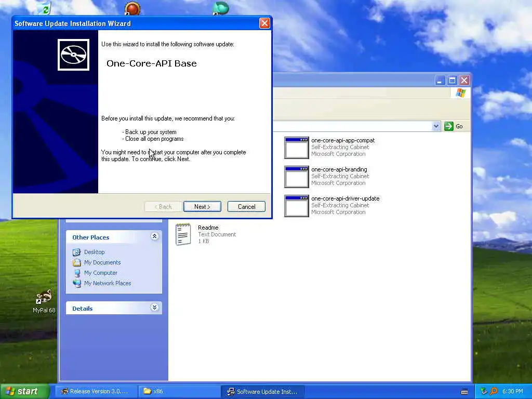Close the Software Update Installation Wizard window
Viewport: 532px width, 399px height.
click(x=264, y=23)
